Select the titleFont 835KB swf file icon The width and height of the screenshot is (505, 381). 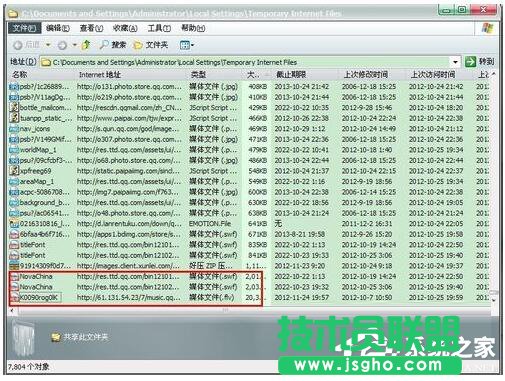pos(14,245)
